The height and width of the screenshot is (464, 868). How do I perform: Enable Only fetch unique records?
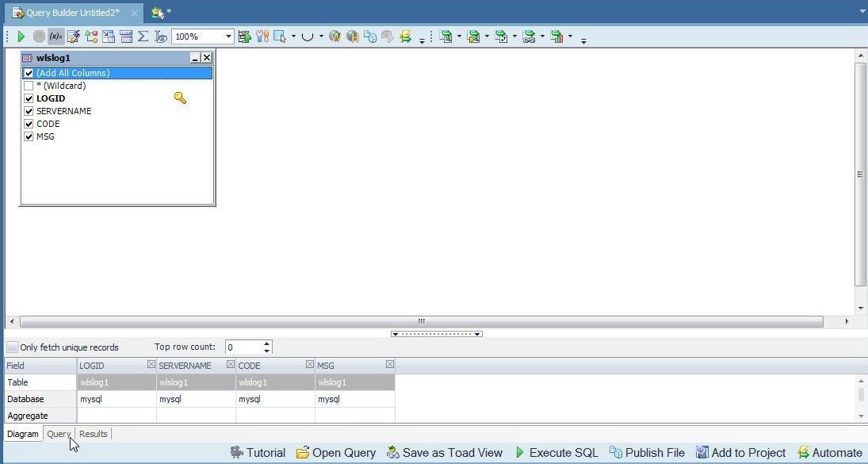pyautogui.click(x=12, y=347)
